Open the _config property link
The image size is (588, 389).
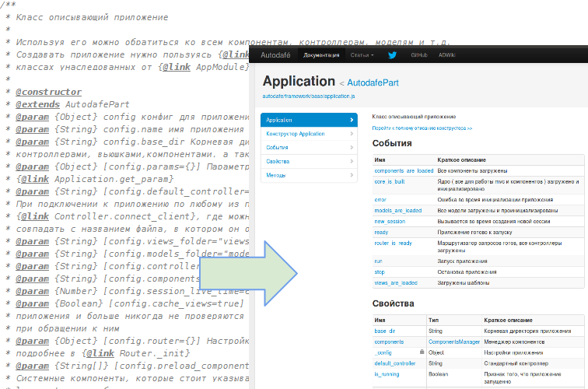click(x=383, y=353)
